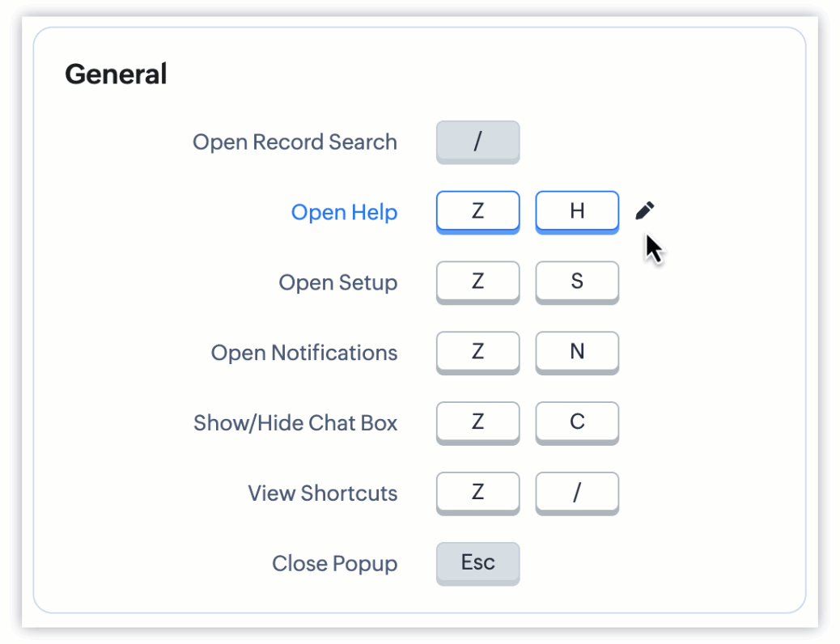840x644 pixels.
Task: Select the S key button in Open Setup row
Action: coord(577,282)
